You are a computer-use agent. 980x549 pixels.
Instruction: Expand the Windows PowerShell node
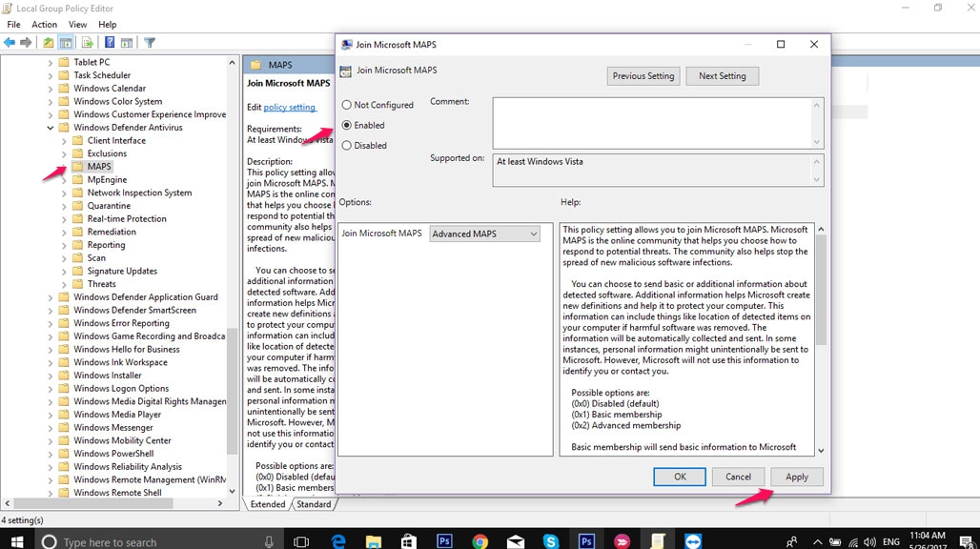point(50,454)
